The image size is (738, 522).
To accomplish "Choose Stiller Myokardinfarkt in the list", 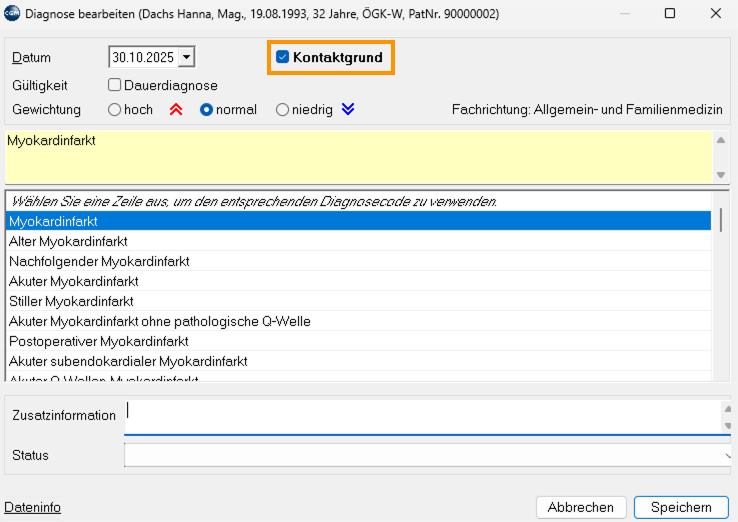I will coord(70,301).
